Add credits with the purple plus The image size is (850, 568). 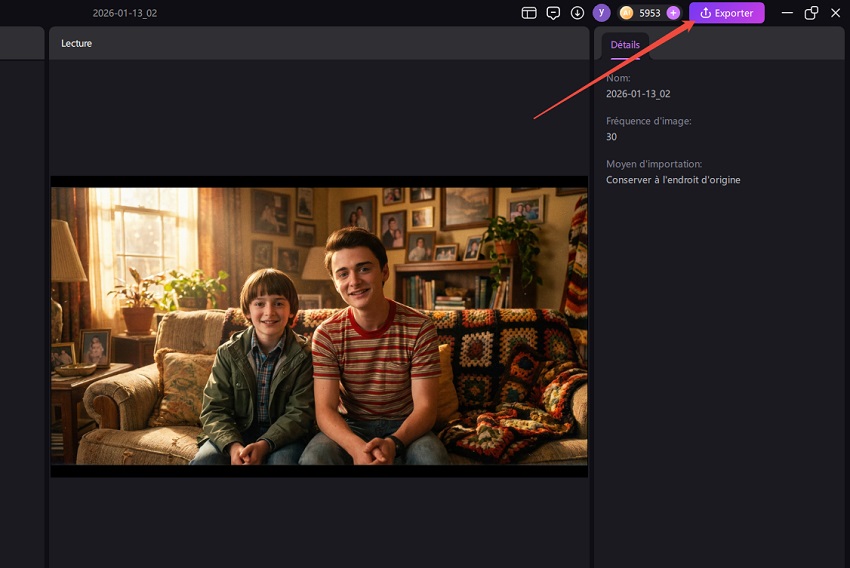[673, 13]
